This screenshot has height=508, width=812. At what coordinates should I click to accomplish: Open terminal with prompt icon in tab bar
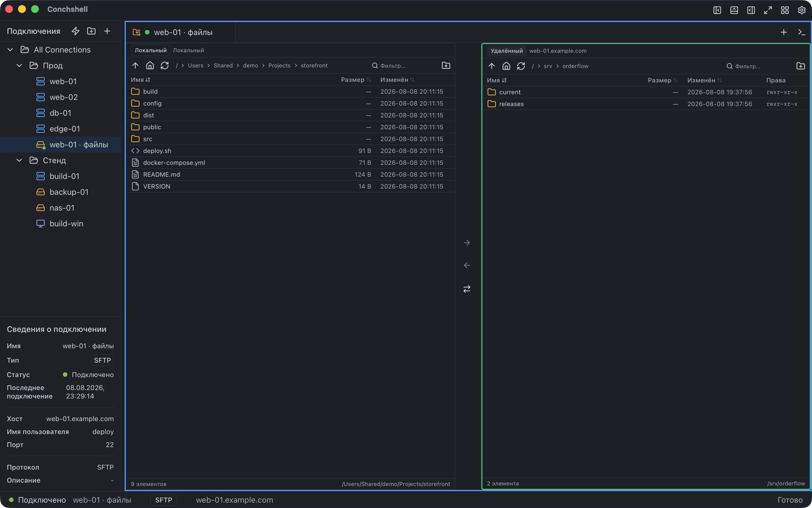click(x=802, y=32)
